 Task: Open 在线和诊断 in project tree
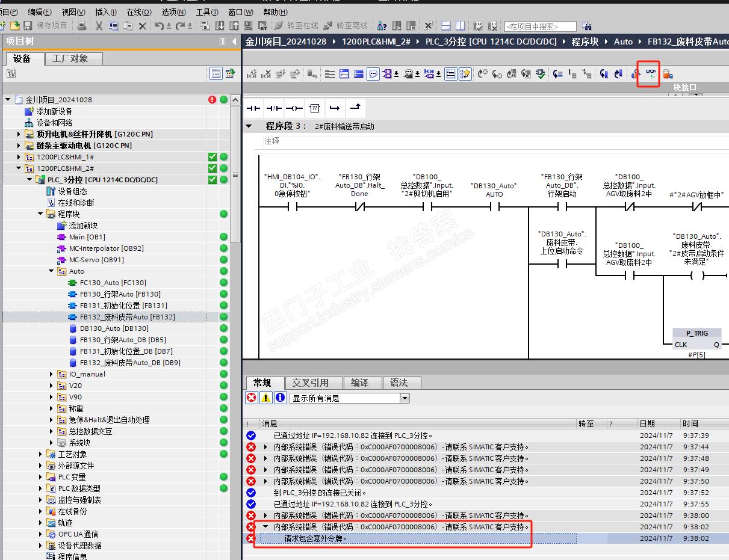click(x=76, y=203)
